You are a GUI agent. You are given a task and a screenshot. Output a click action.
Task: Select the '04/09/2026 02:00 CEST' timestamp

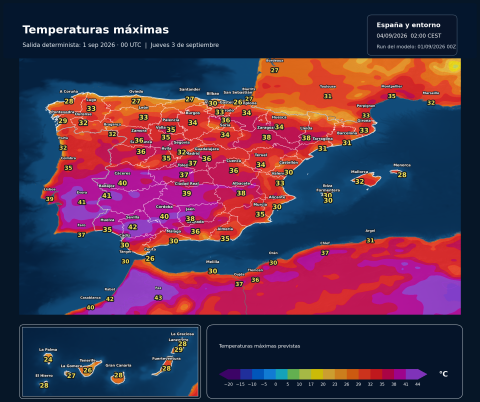click(409, 36)
